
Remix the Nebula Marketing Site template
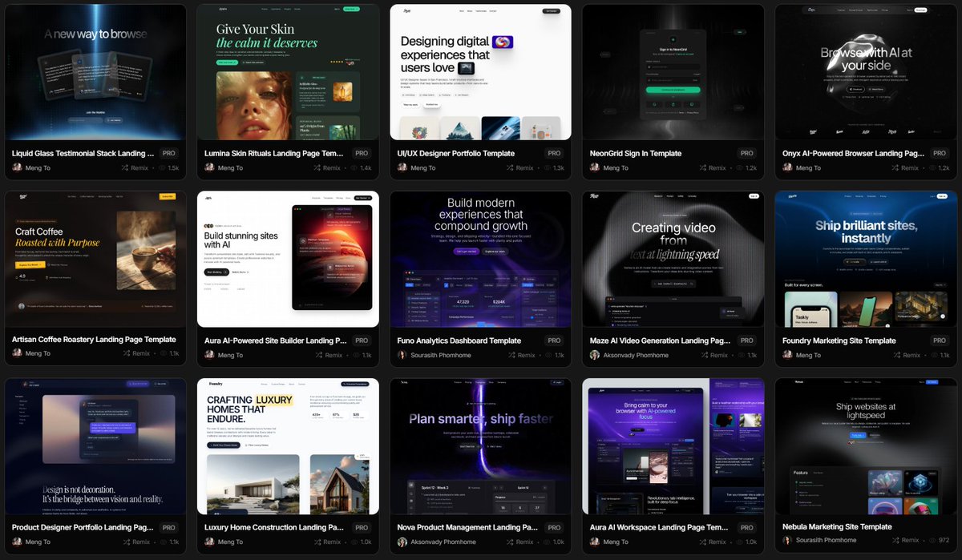click(906, 542)
